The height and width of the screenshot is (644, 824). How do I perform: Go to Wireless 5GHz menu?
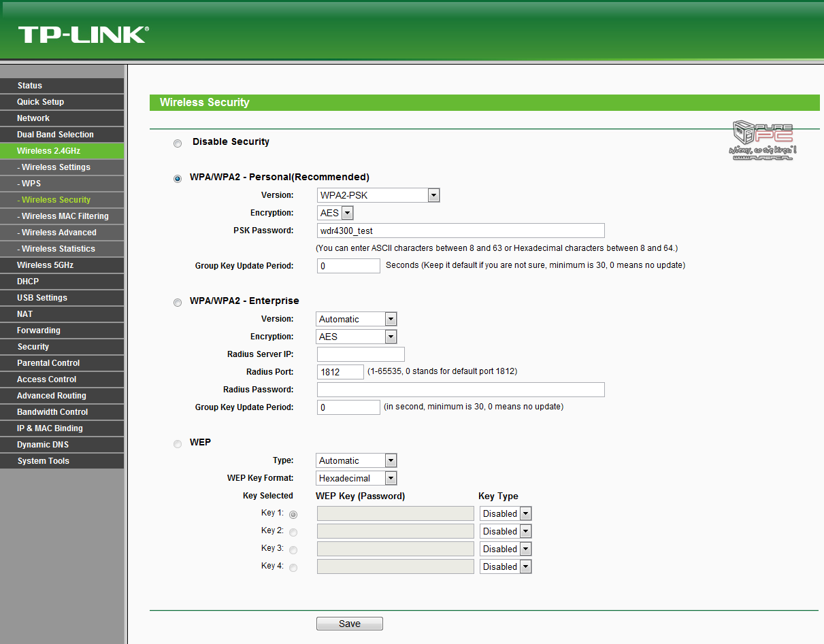pyautogui.click(x=62, y=265)
